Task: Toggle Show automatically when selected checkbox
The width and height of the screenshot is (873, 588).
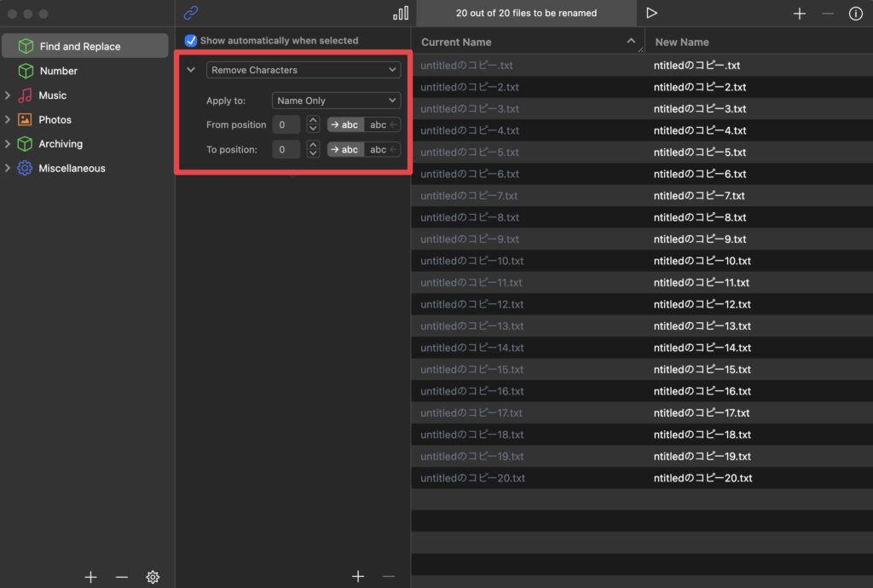Action: (x=191, y=41)
